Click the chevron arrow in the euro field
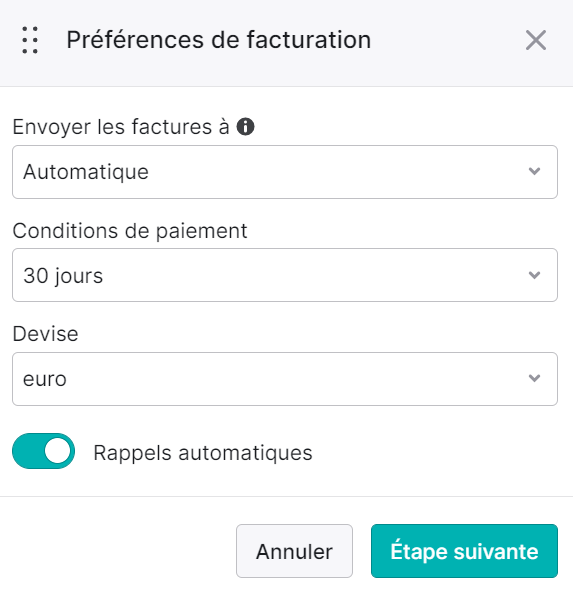 coord(534,378)
